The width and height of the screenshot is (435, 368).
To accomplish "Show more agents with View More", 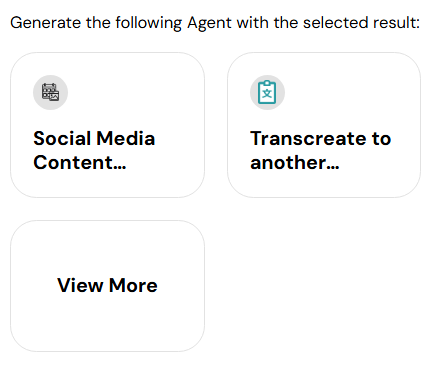I will click(x=107, y=286).
